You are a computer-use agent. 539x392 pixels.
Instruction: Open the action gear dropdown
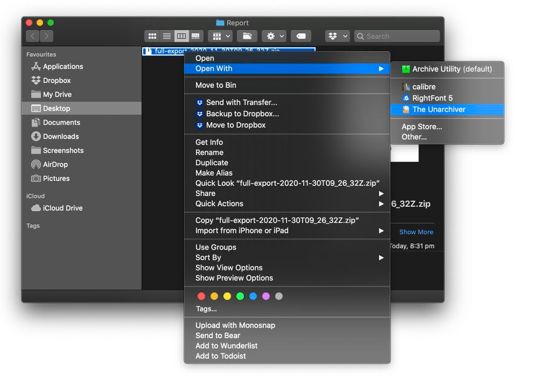[x=273, y=36]
